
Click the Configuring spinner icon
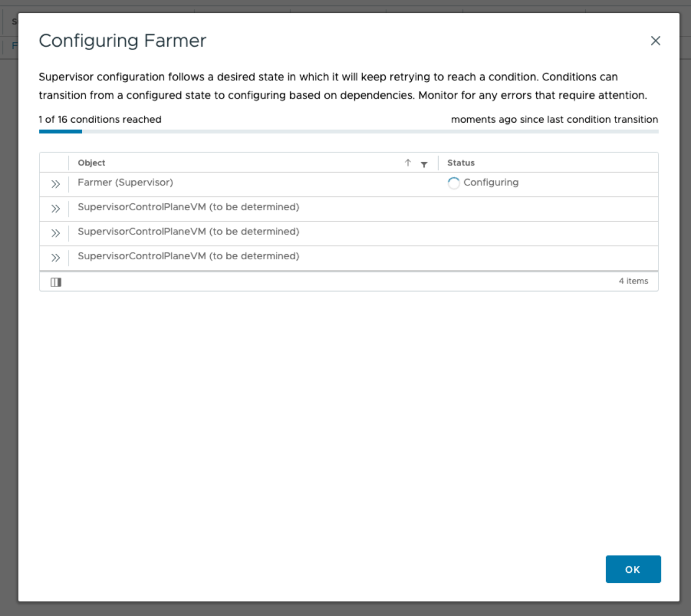click(x=454, y=184)
